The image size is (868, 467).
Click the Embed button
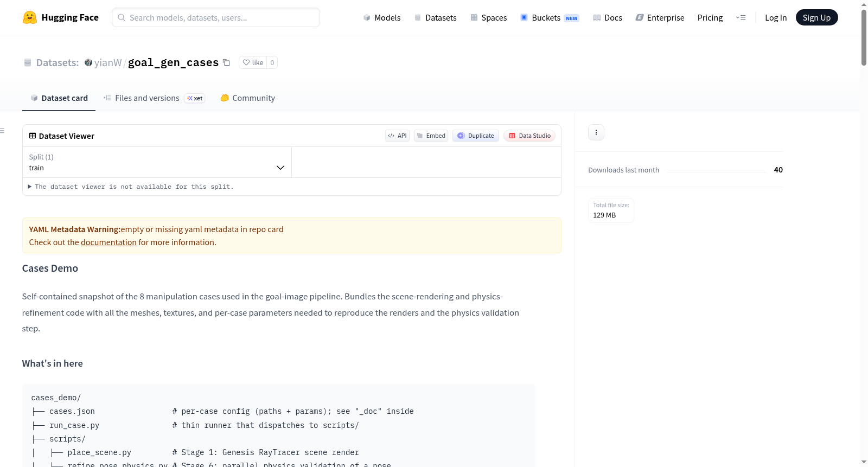pyautogui.click(x=431, y=136)
